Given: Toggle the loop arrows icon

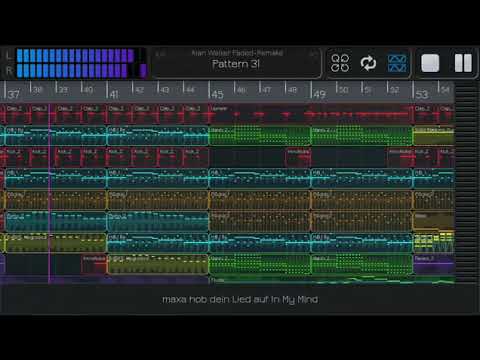Looking at the screenshot, I should (368, 63).
